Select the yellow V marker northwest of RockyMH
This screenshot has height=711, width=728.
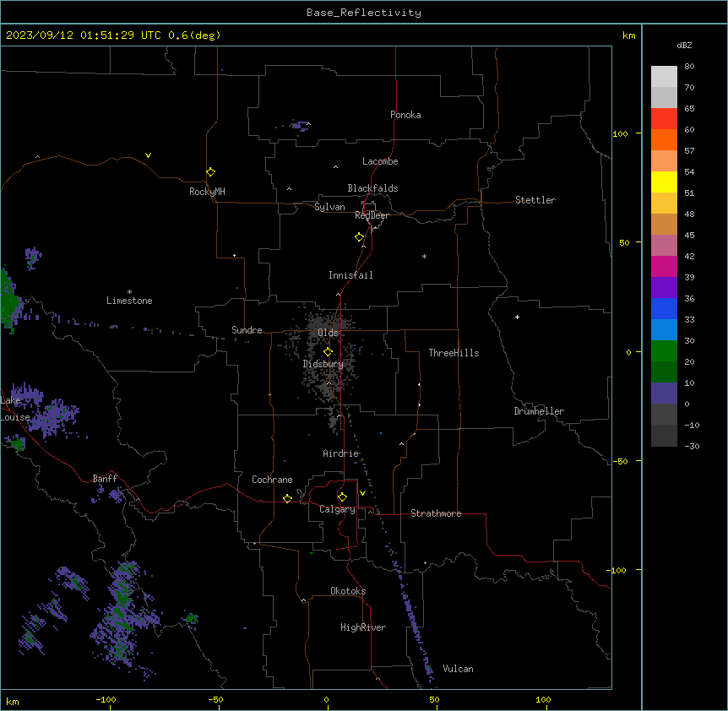pyautogui.click(x=148, y=155)
